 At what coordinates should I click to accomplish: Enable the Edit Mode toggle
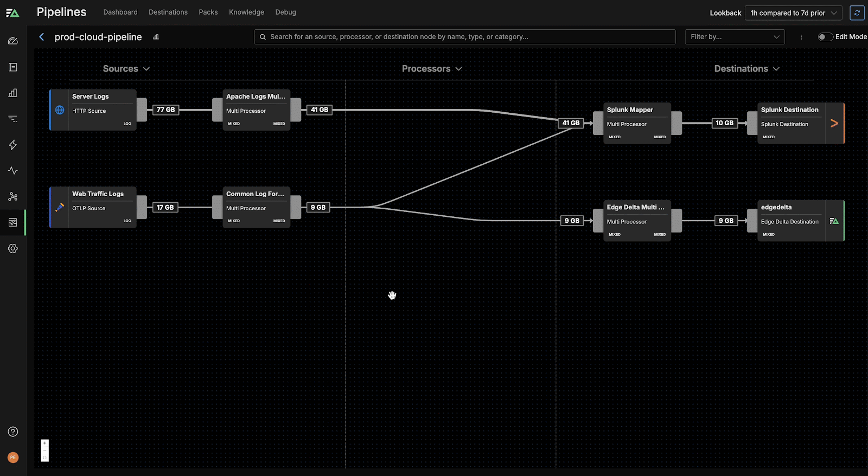pos(825,37)
